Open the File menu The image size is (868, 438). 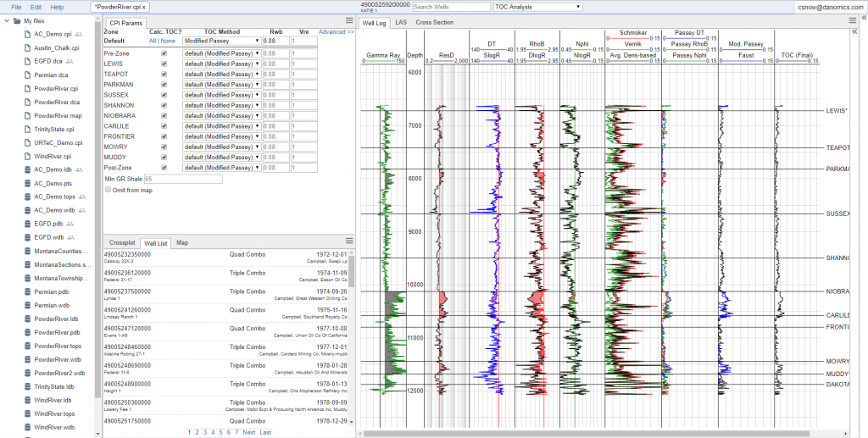point(17,7)
